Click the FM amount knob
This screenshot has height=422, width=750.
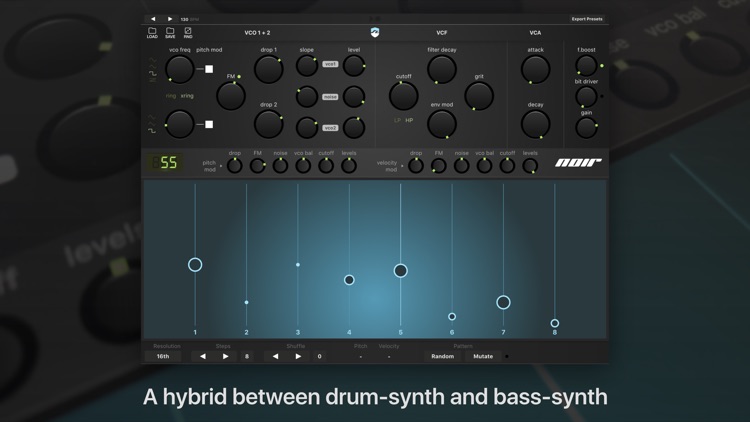231,96
